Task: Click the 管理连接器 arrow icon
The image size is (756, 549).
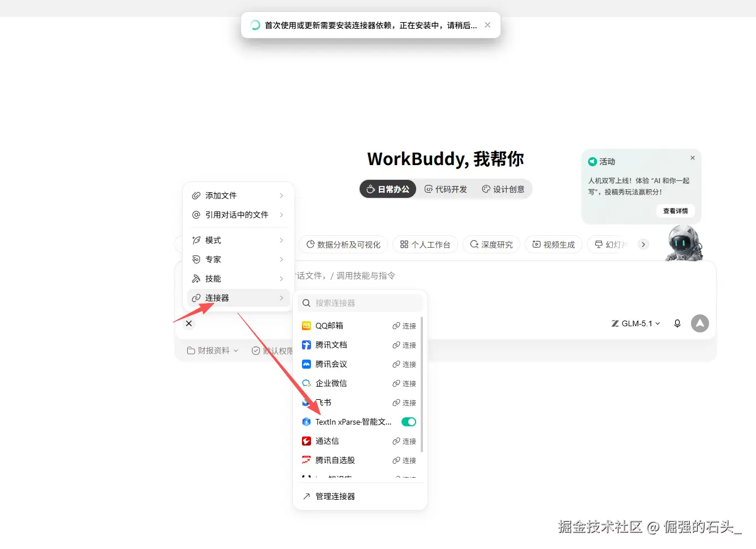Action: coord(306,496)
